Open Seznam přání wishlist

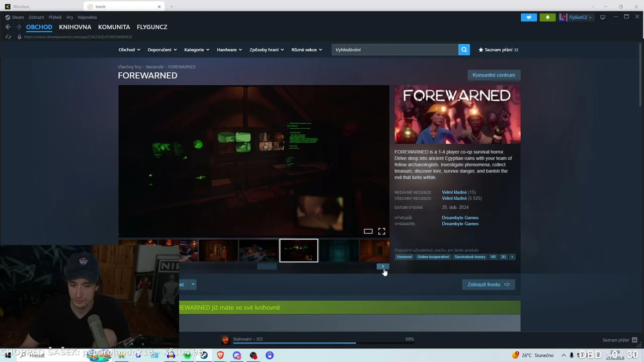[x=498, y=50]
